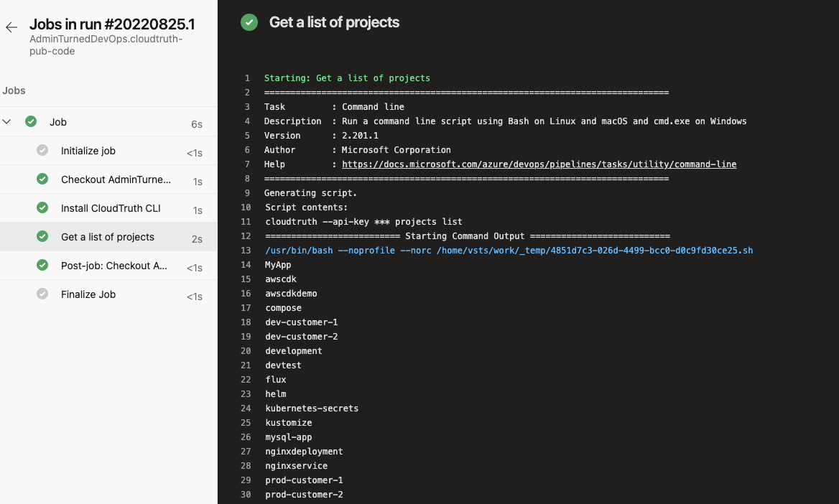839x504 pixels.
Task: Click the 'Version : 2.201.1' log line
Action: 321,136
